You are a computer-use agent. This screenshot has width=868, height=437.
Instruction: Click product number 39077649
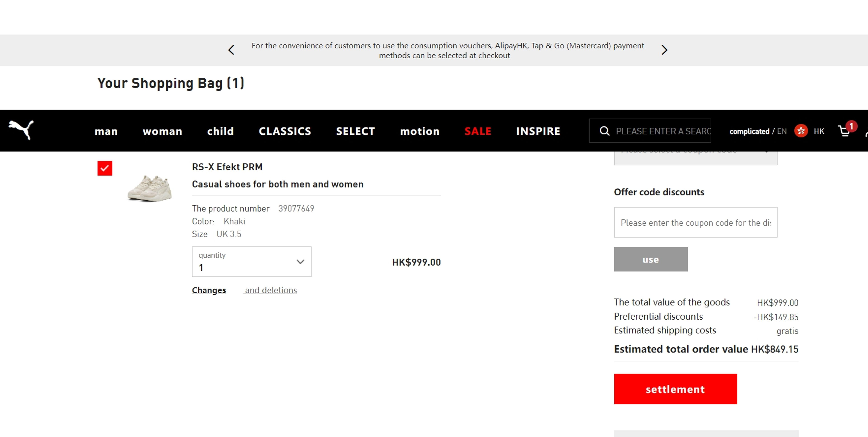pos(296,208)
